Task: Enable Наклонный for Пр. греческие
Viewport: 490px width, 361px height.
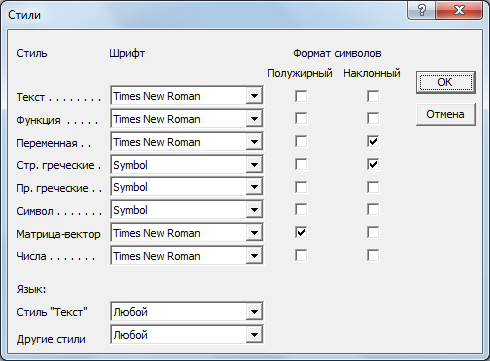Action: pos(373,187)
